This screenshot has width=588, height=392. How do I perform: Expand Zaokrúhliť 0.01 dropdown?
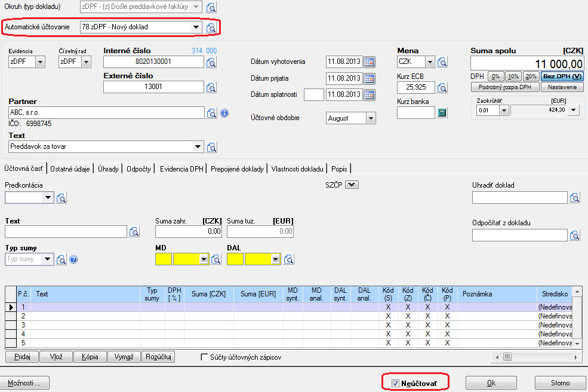pyautogui.click(x=504, y=111)
